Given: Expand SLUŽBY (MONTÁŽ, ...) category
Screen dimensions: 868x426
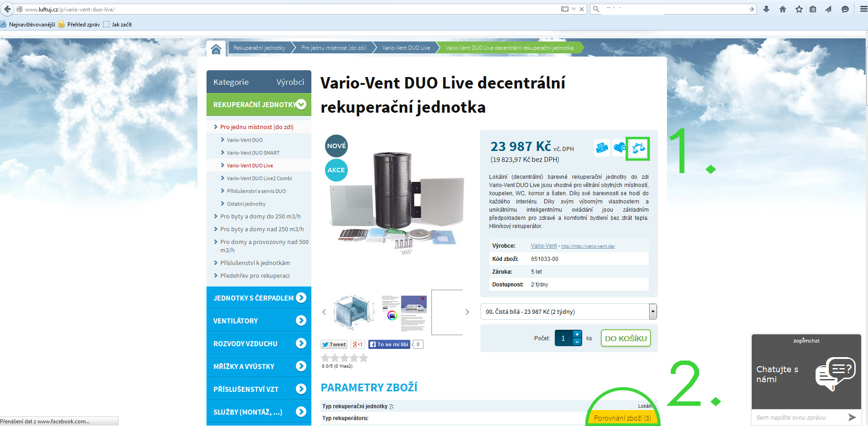Looking at the screenshot, I should [301, 412].
